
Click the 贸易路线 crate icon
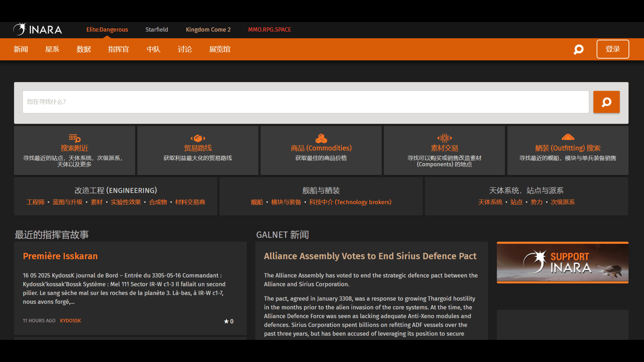pyautogui.click(x=198, y=138)
